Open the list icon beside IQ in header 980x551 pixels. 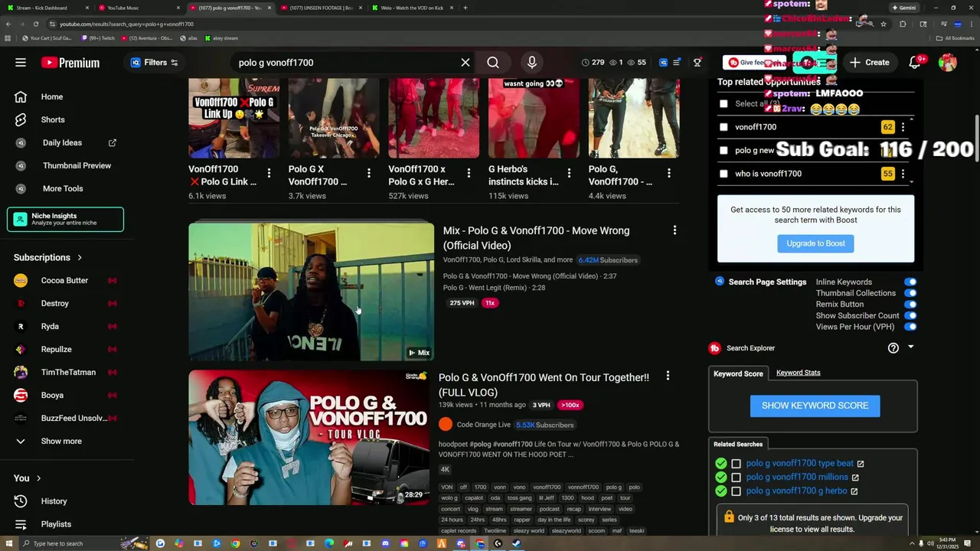[x=677, y=63]
